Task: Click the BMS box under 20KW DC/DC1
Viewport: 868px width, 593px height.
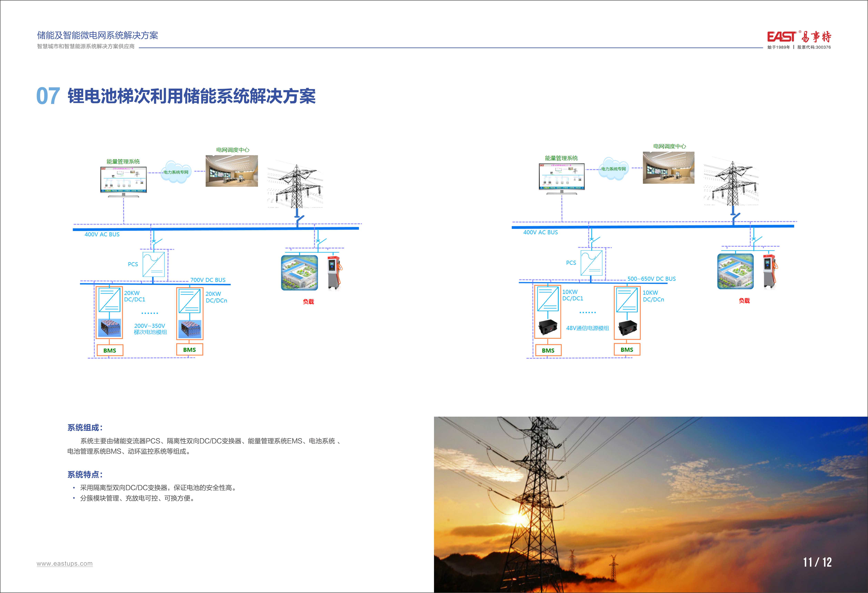Action: coord(109,351)
